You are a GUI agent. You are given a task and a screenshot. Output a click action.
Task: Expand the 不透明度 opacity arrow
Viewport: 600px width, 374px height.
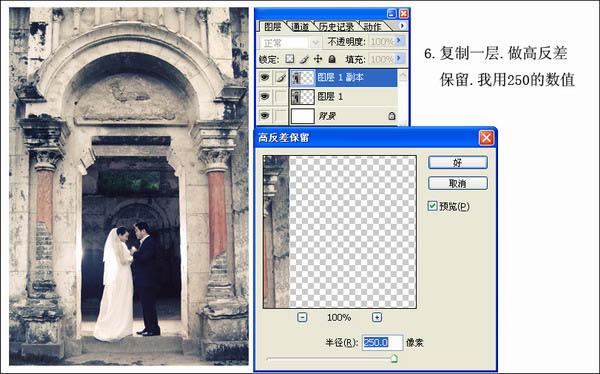coord(399,41)
